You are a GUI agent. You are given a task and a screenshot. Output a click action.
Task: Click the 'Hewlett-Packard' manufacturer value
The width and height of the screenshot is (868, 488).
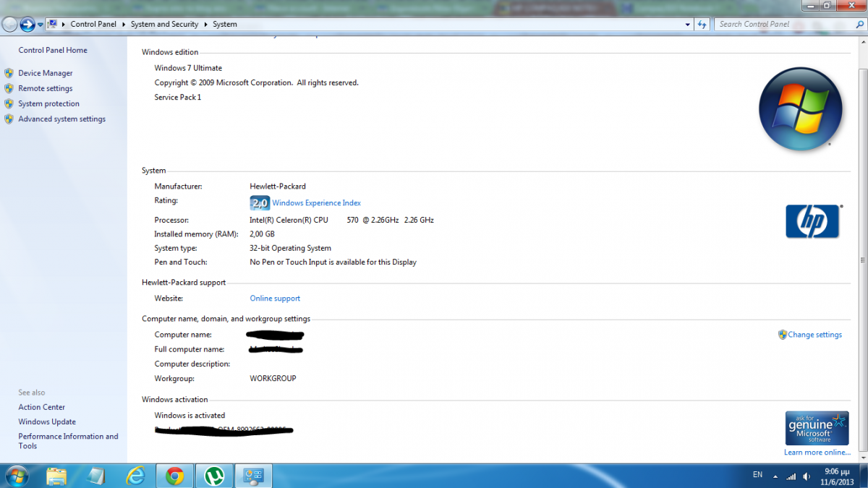[x=278, y=186]
